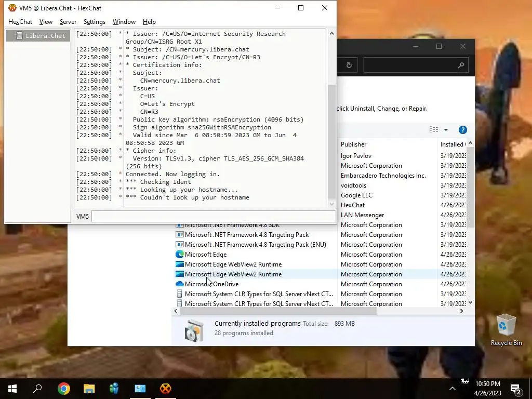Switch to Control Panel taskbar window
Screen dimensions: 532x399
[140, 389]
